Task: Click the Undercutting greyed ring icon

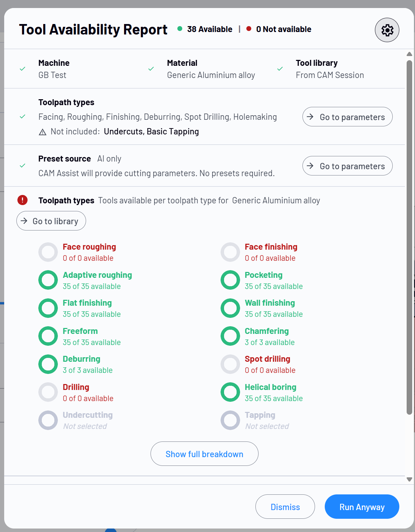Action: tap(48, 420)
